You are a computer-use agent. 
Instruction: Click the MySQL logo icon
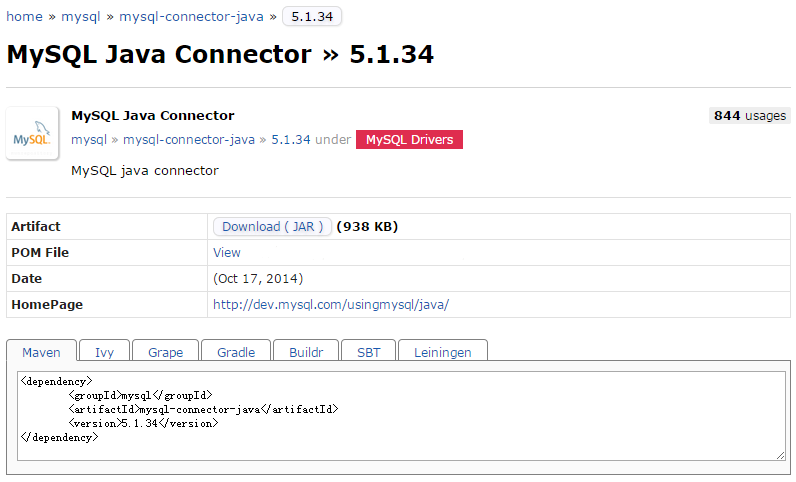pyautogui.click(x=31, y=134)
